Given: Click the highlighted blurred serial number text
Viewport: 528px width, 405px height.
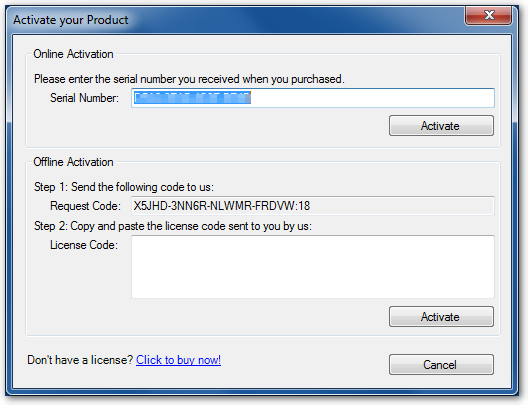Looking at the screenshot, I should pyautogui.click(x=192, y=98).
